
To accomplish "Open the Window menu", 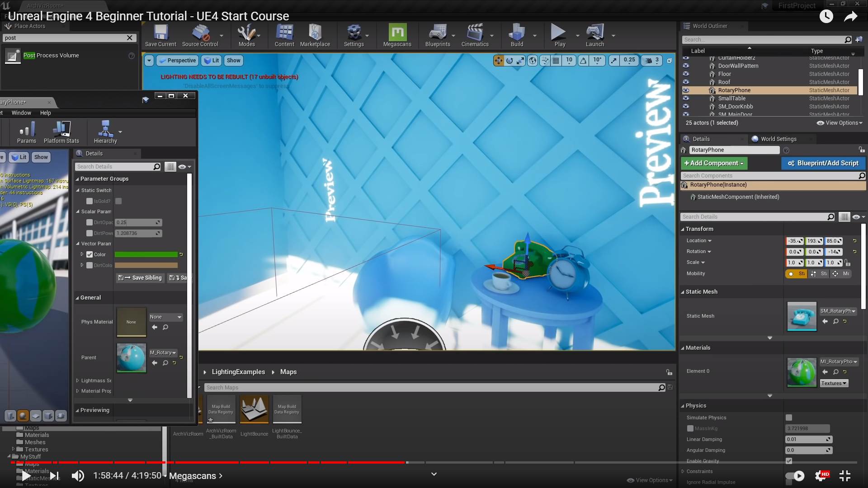I will coord(21,113).
